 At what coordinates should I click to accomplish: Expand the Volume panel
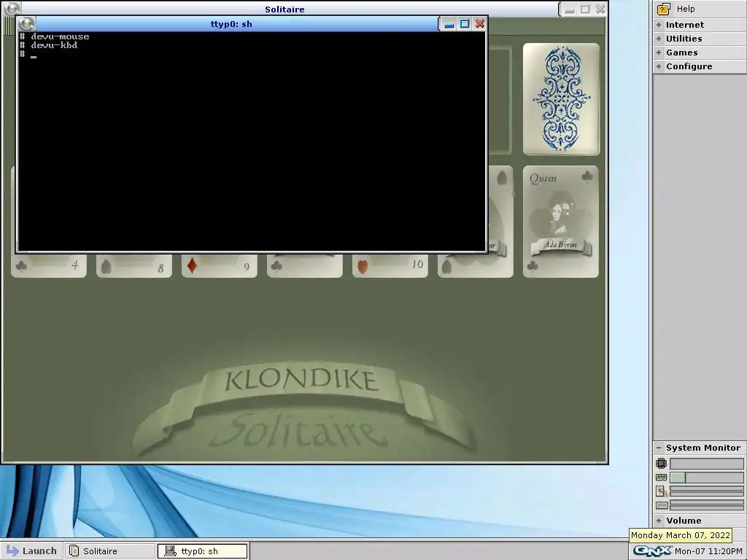pos(659,521)
